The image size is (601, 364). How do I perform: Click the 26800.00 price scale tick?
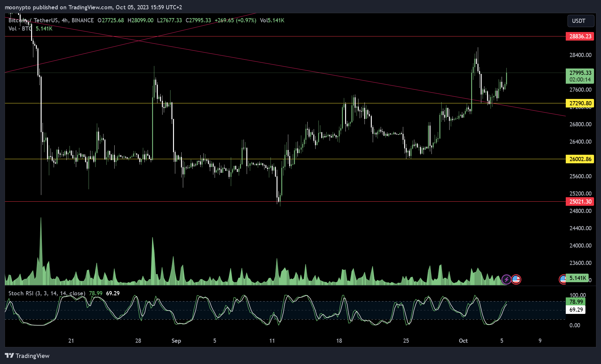click(580, 124)
